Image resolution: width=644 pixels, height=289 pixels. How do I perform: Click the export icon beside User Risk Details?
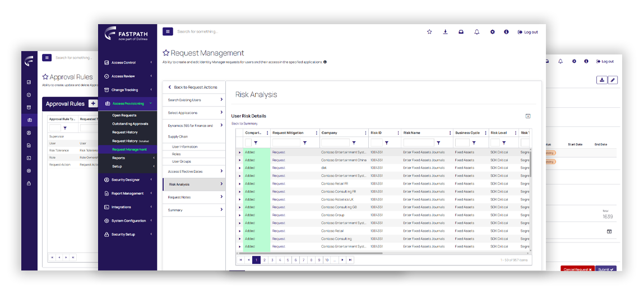[x=527, y=116]
